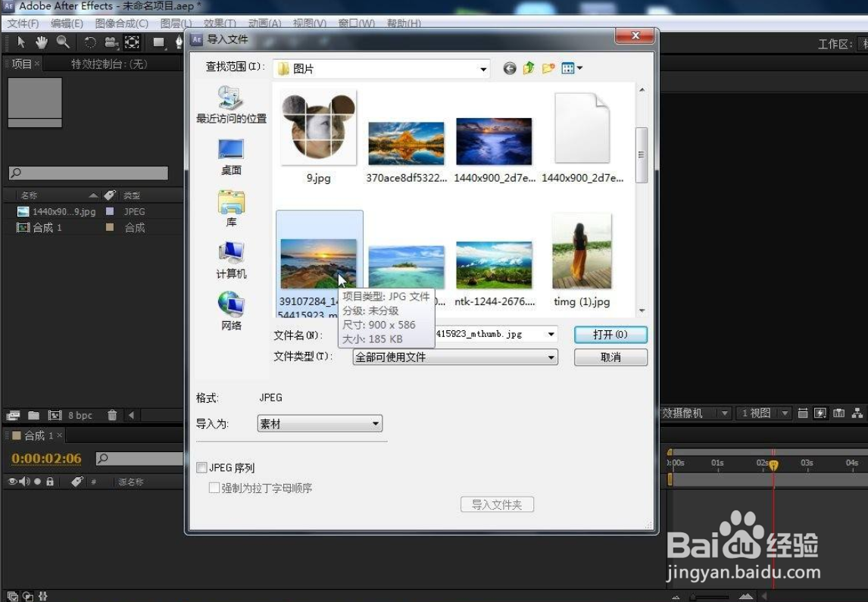Enable the JPEG 序列 checkbox

(201, 467)
